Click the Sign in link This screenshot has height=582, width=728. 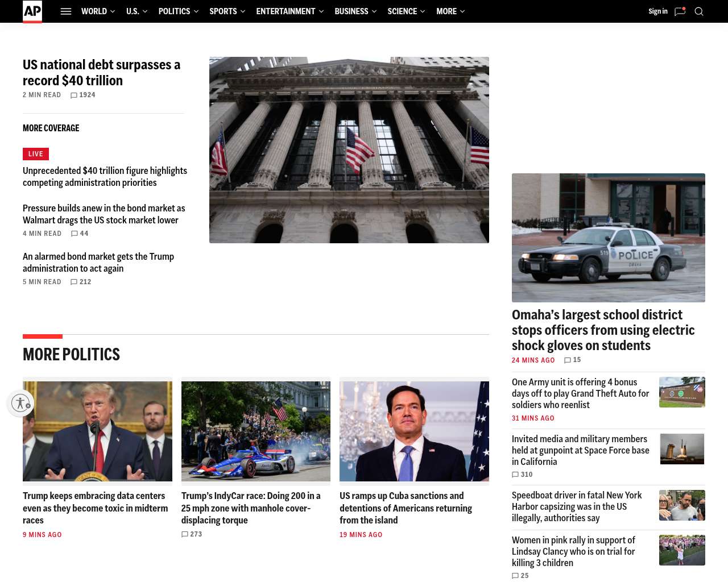point(658,11)
